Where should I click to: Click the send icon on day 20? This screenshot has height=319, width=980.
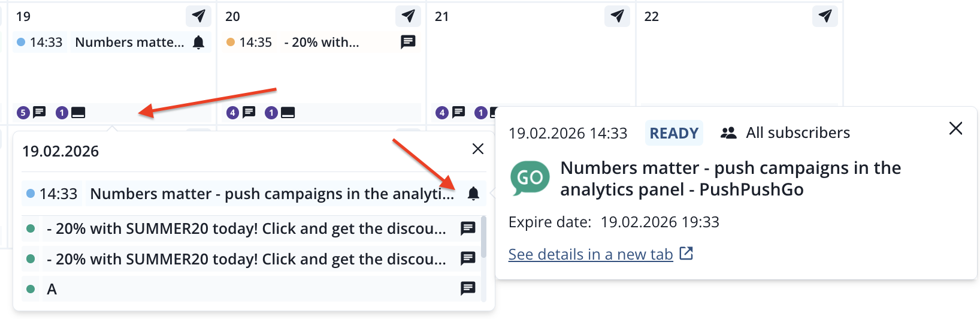[x=408, y=16]
